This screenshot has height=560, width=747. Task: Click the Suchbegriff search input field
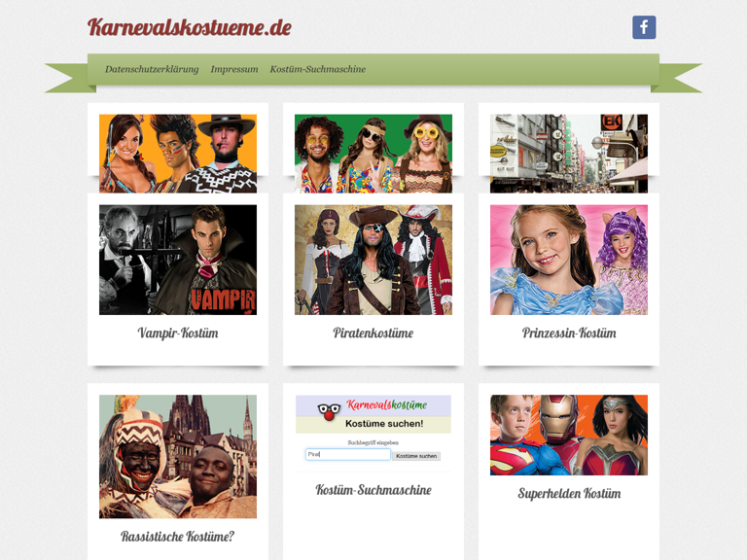coord(348,455)
